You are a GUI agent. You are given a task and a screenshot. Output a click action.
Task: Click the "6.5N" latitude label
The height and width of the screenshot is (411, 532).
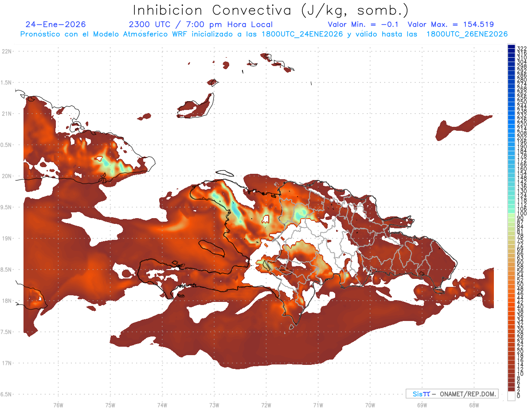(6, 394)
